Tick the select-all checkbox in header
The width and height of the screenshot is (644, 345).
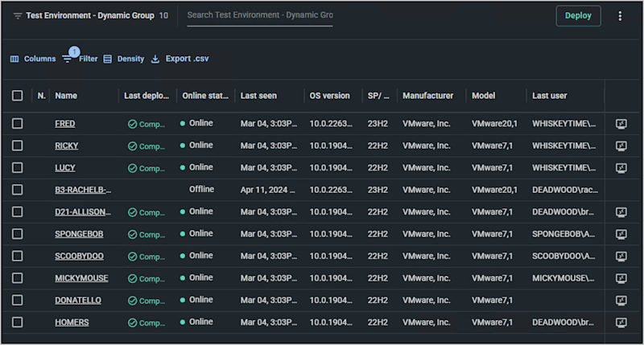pyautogui.click(x=18, y=96)
